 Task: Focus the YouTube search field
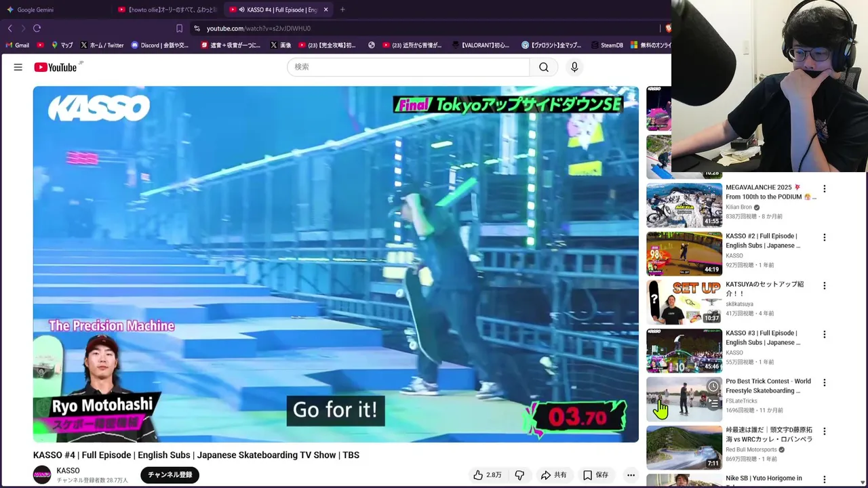click(x=408, y=67)
